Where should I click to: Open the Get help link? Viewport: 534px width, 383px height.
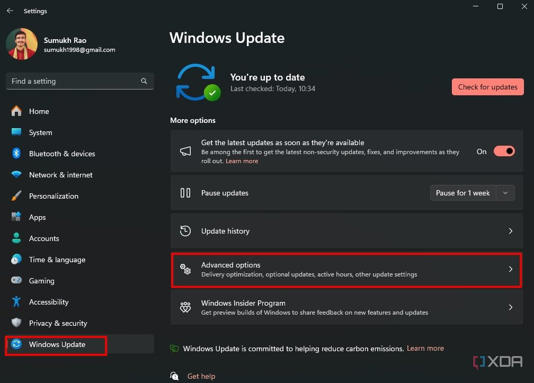201,376
